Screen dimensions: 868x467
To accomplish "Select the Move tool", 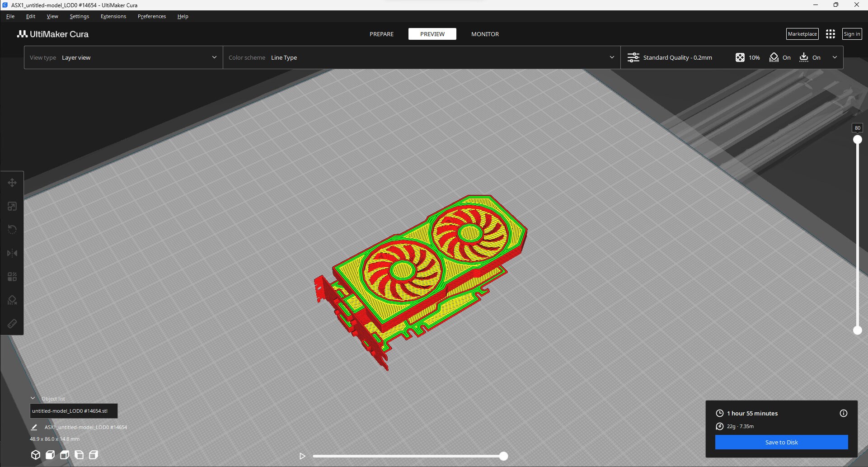I will (x=12, y=183).
